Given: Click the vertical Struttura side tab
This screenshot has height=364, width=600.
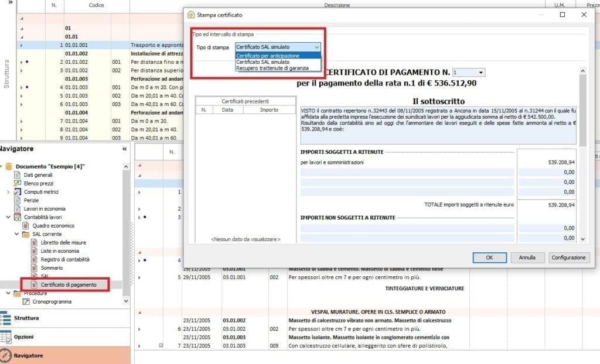Looking at the screenshot, I should 6,74.
